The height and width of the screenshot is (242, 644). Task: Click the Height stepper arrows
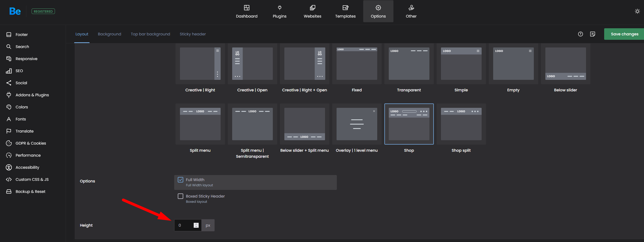pos(196,225)
